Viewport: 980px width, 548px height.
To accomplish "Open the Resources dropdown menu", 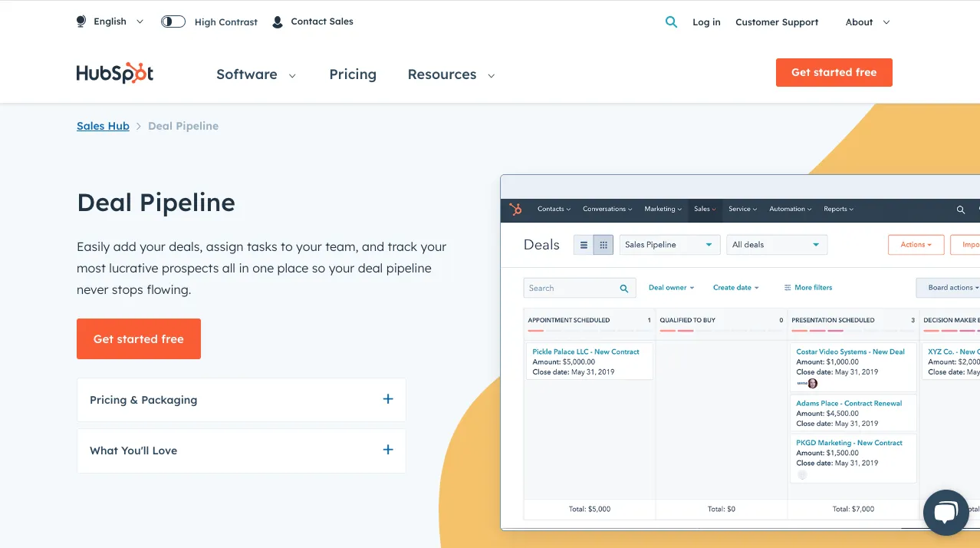I will pyautogui.click(x=451, y=74).
